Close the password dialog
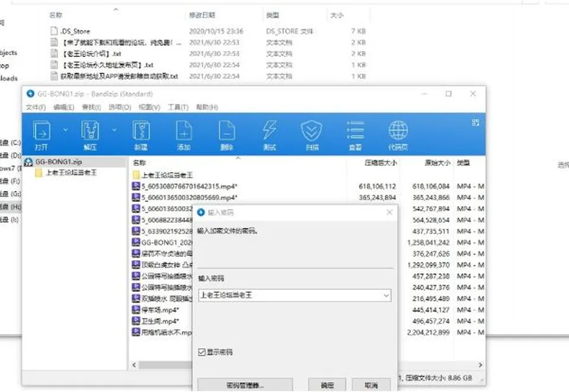Image resolution: width=569 pixels, height=392 pixels. (389, 212)
